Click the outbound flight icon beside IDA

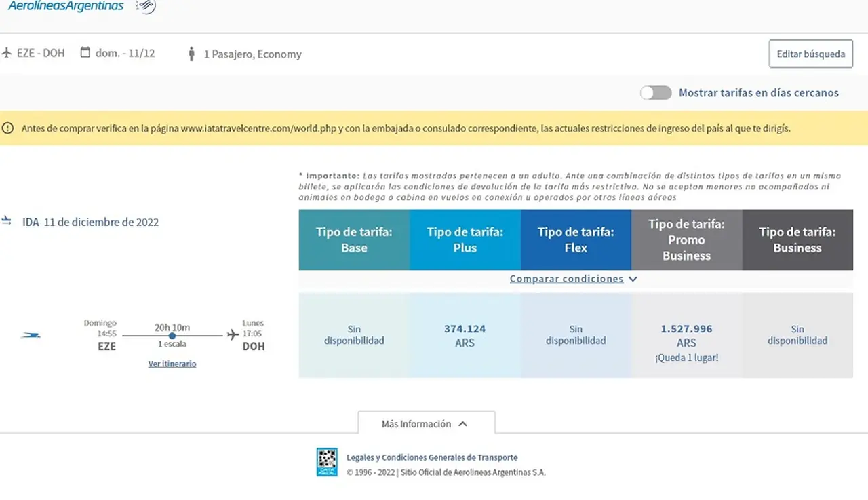coord(7,221)
